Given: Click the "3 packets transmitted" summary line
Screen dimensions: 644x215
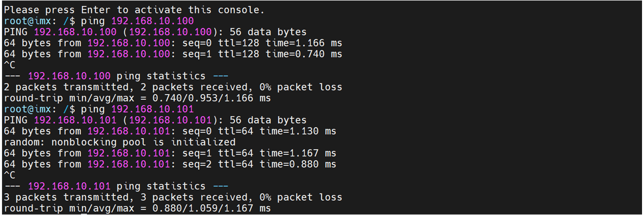Looking at the screenshot, I should 173,197.
